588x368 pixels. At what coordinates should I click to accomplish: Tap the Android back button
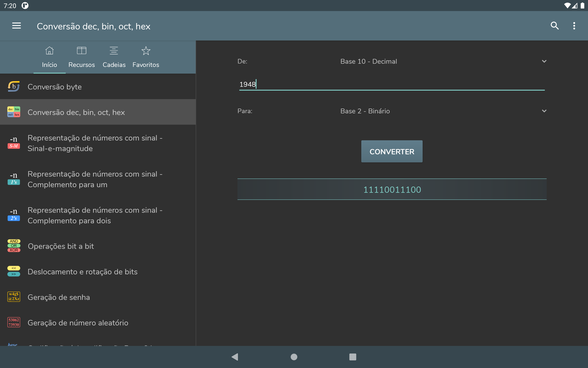[x=235, y=357]
